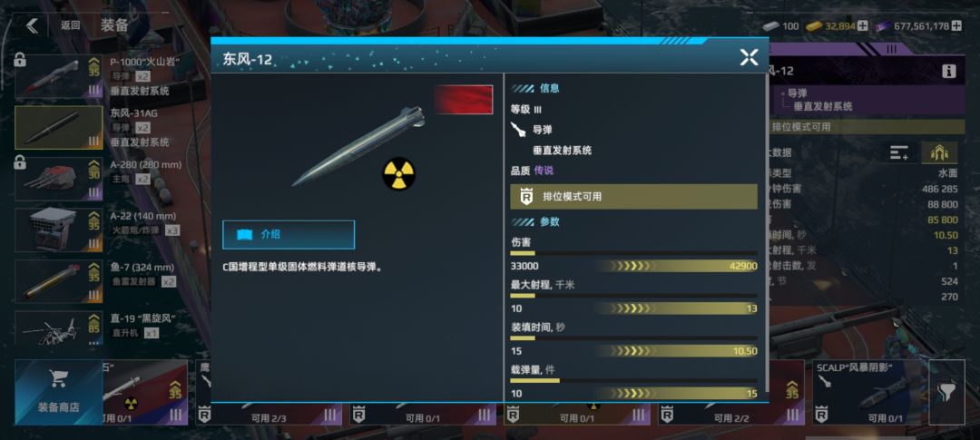Click the 排位模式可用 banner
The image size is (980, 440).
pyautogui.click(x=633, y=196)
